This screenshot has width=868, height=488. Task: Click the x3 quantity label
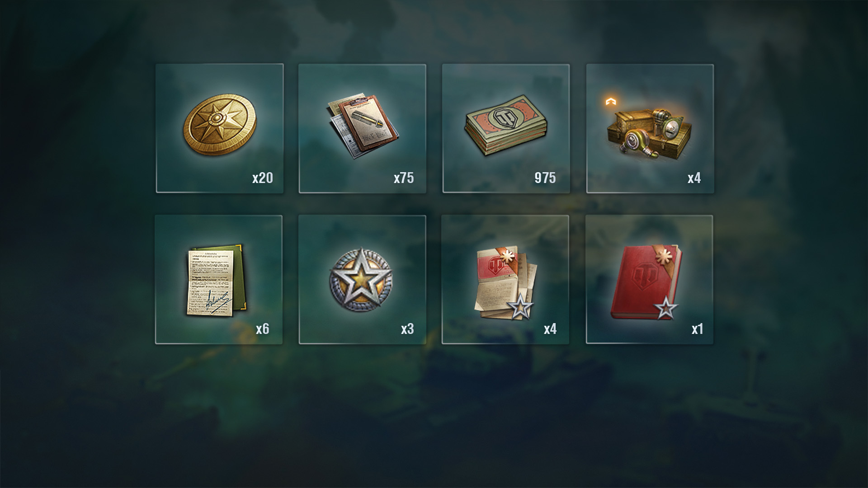click(407, 329)
